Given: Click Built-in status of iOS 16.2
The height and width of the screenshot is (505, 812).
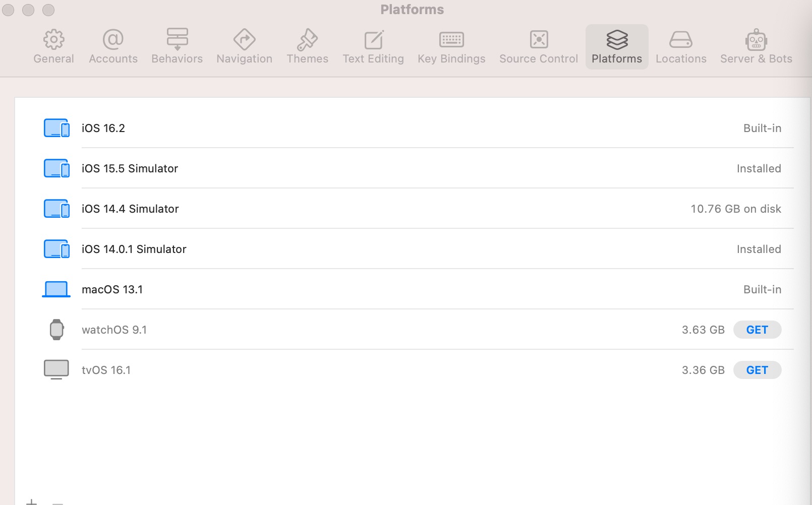Looking at the screenshot, I should point(763,128).
